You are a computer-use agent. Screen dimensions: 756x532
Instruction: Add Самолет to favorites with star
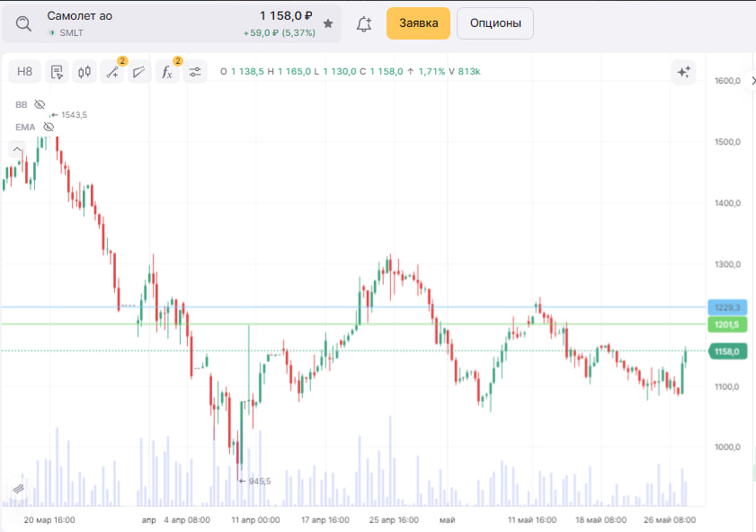click(x=328, y=23)
